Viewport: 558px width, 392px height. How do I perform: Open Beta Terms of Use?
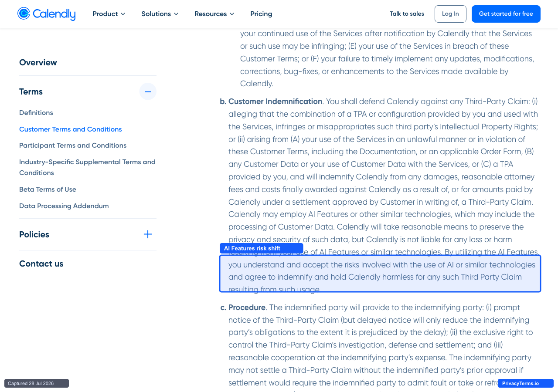point(48,189)
